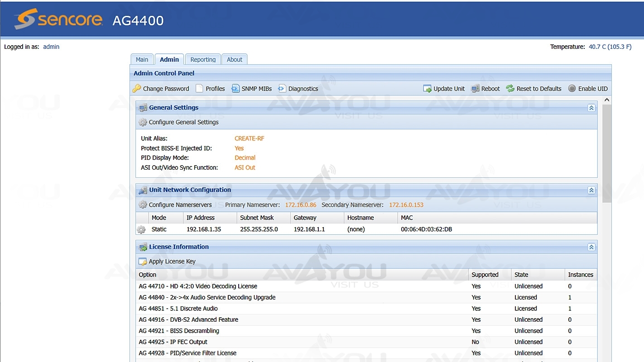Click Apply License Key
The width and height of the screenshot is (644, 362).
(x=172, y=262)
